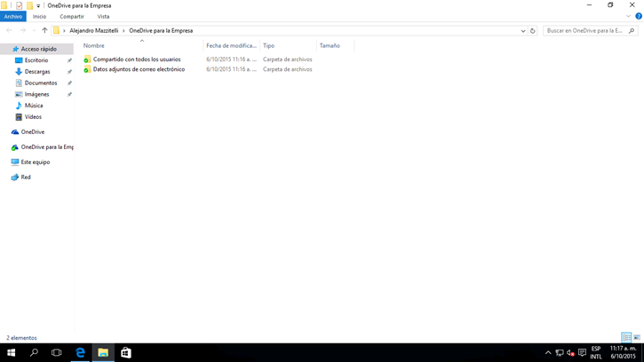This screenshot has width=644, height=362.
Task: Click the Task View taskbar icon
Action: tap(57, 352)
